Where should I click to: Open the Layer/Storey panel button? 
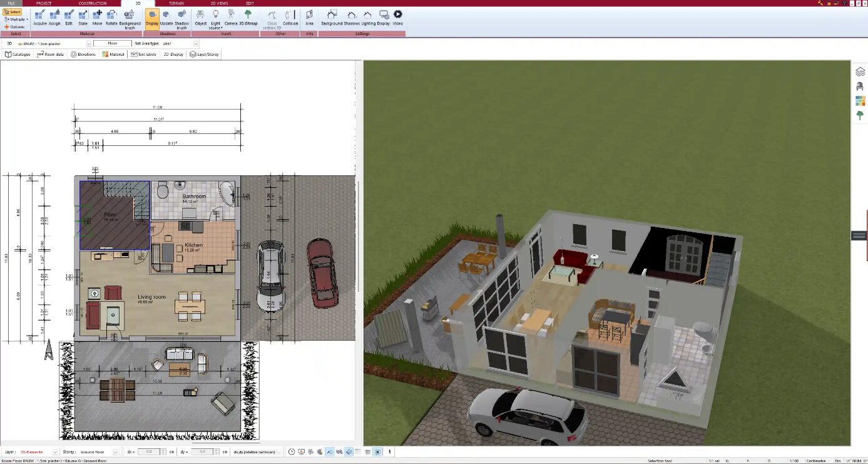point(204,54)
